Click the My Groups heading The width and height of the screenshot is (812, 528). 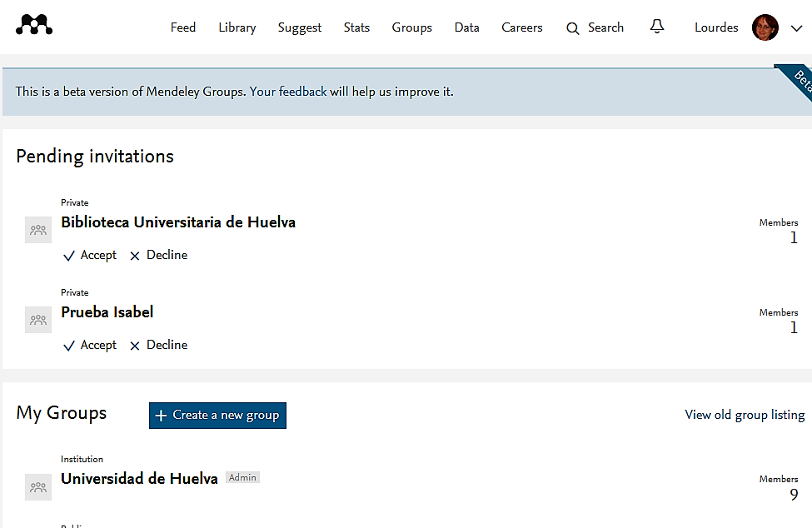click(61, 413)
